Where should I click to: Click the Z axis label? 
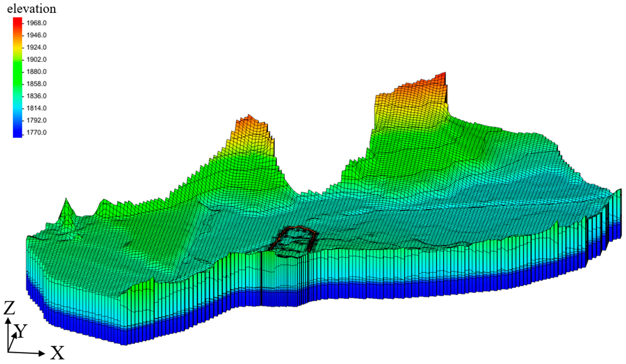pos(10,308)
